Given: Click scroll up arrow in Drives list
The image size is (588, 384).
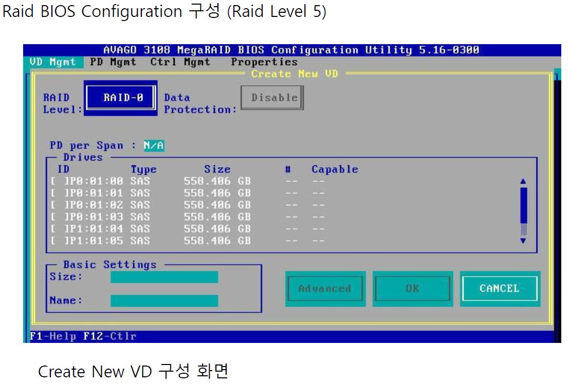Looking at the screenshot, I should click(x=523, y=181).
